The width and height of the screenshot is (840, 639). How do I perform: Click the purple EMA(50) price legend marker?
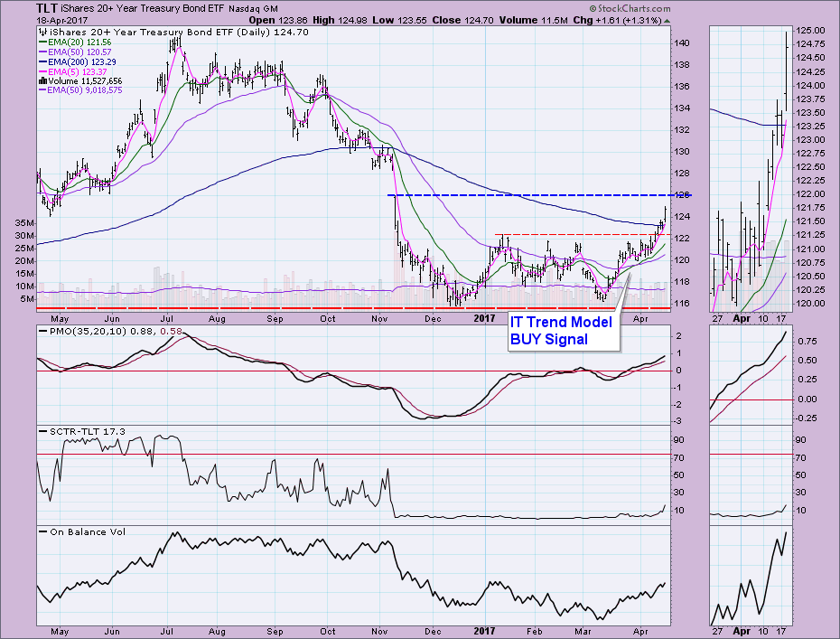[42, 52]
